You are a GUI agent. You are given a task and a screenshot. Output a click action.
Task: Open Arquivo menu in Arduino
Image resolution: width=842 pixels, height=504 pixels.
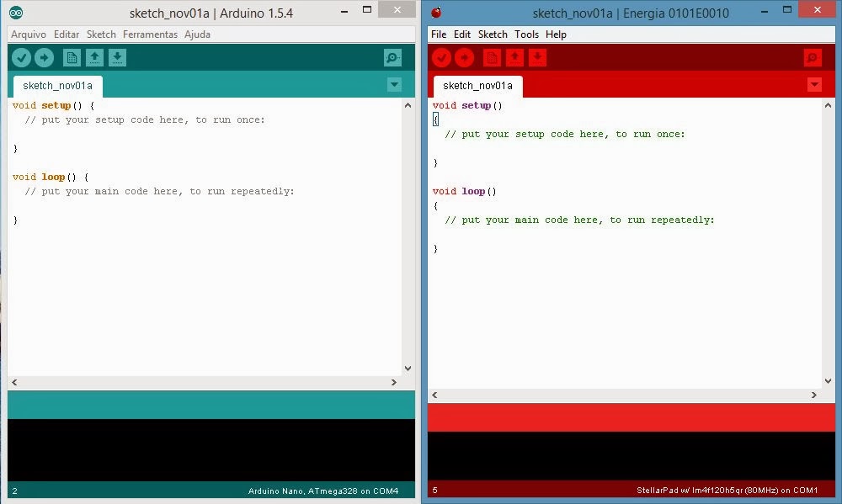[29, 34]
